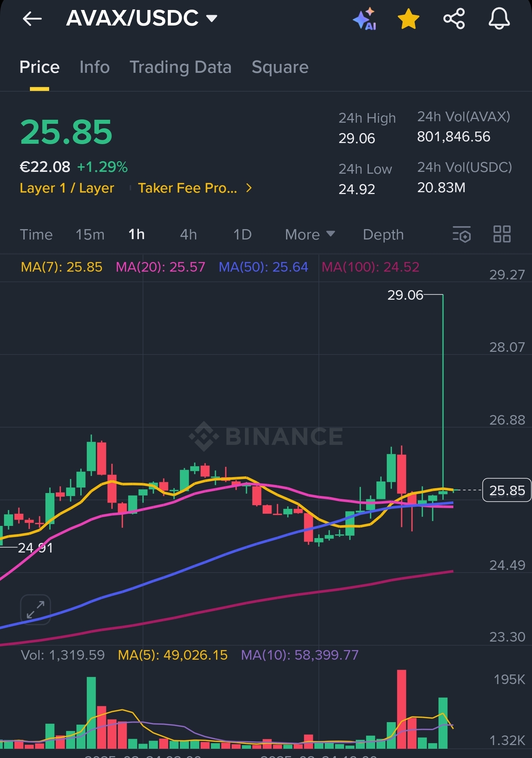The image size is (532, 758).
Task: Open the AVAX/USDC pair selector dropdown
Action: [x=141, y=18]
